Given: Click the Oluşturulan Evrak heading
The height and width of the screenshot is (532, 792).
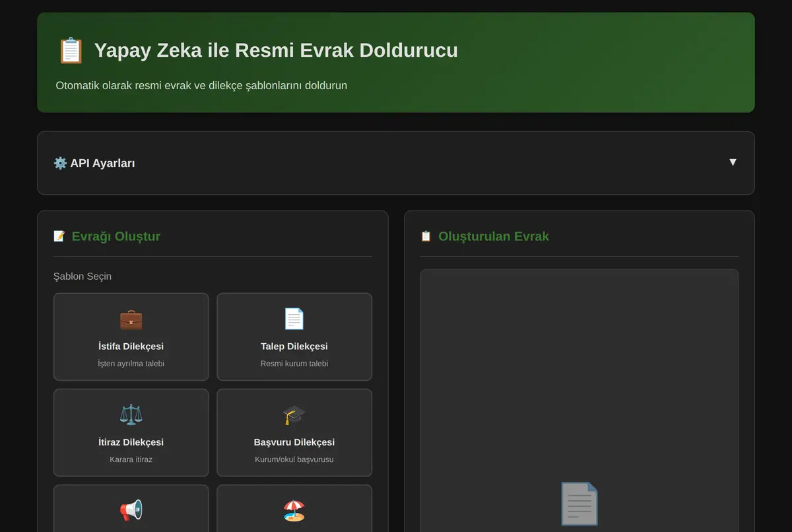Looking at the screenshot, I should (x=494, y=236).
